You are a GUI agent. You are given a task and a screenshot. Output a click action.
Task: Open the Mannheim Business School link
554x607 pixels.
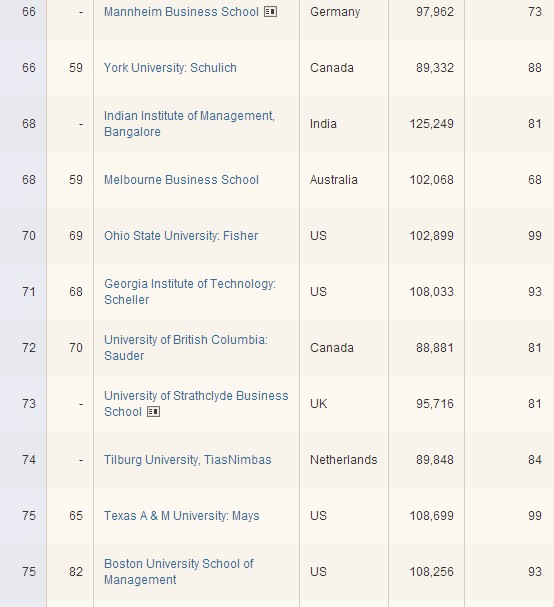point(181,12)
